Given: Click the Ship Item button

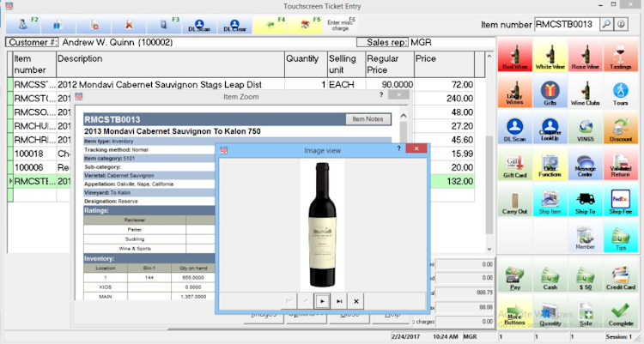Looking at the screenshot, I should click(x=550, y=200).
